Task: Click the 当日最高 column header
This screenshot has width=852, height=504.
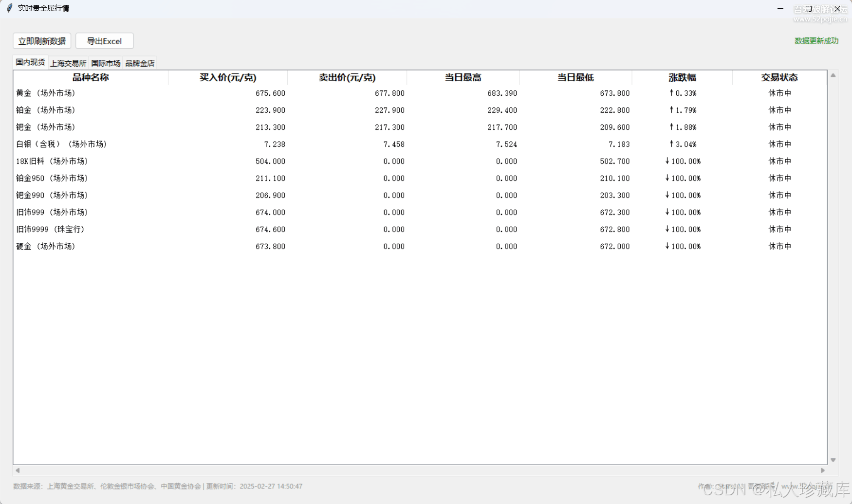Action: [x=463, y=77]
